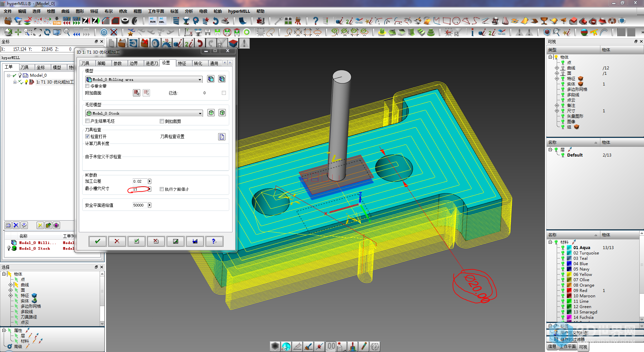The width and height of the screenshot is (644, 352).
Task: Open the Model_0 Stock dropdown
Action: click(200, 113)
